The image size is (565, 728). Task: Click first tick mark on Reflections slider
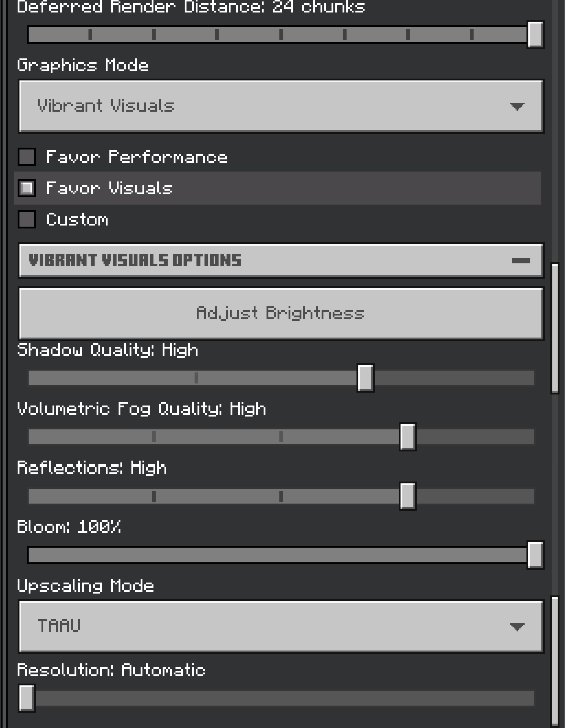[154, 496]
